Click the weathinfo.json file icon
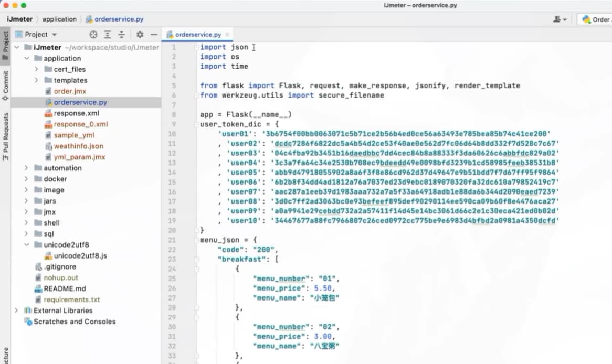 pyautogui.click(x=48, y=146)
